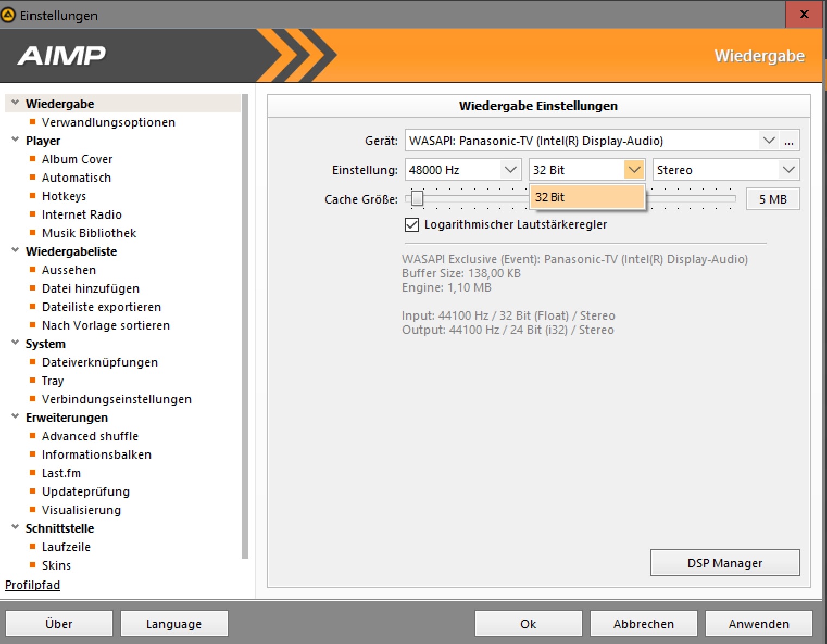Image resolution: width=827 pixels, height=644 pixels.
Task: Open Informationsbalken settings
Action: pos(97,454)
